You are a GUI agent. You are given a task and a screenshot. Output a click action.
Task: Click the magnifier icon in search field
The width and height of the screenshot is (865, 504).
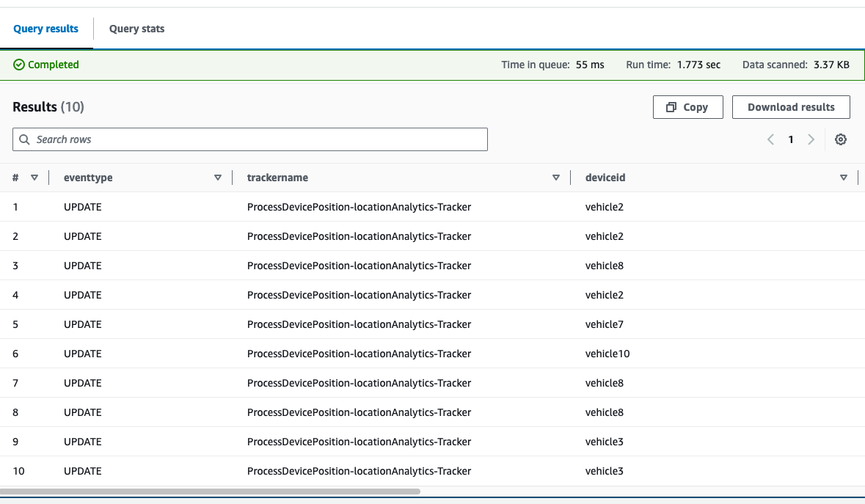coord(24,139)
